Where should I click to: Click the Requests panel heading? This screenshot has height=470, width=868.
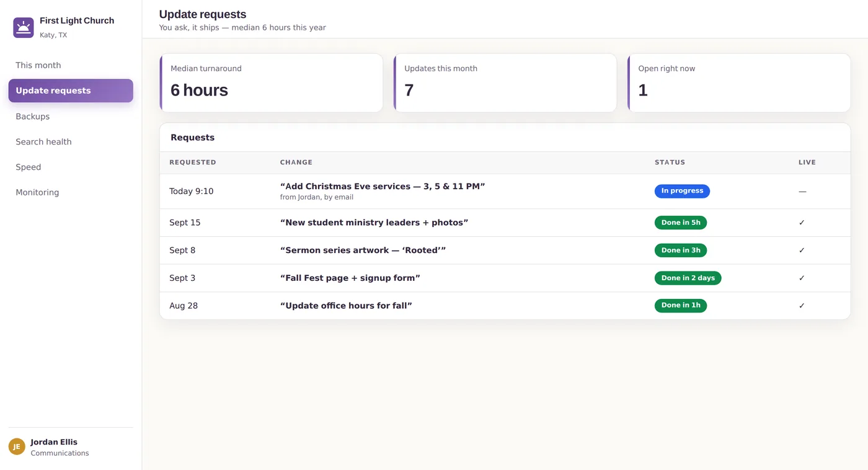(193, 138)
